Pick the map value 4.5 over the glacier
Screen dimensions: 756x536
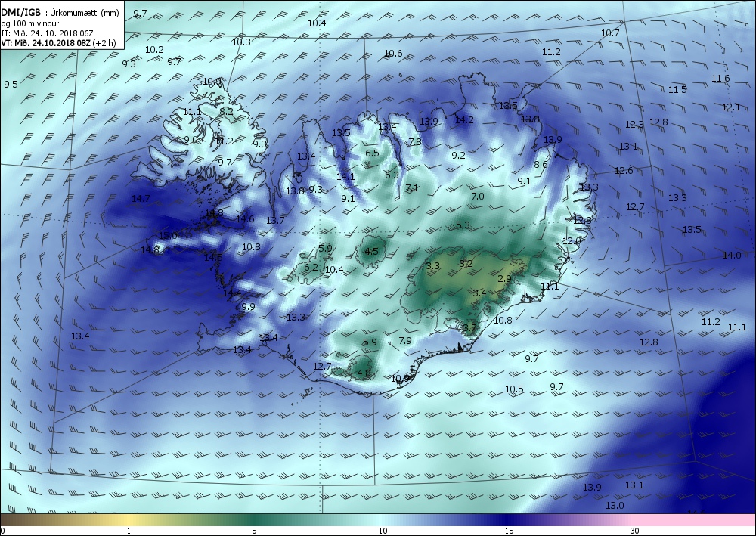(x=371, y=252)
